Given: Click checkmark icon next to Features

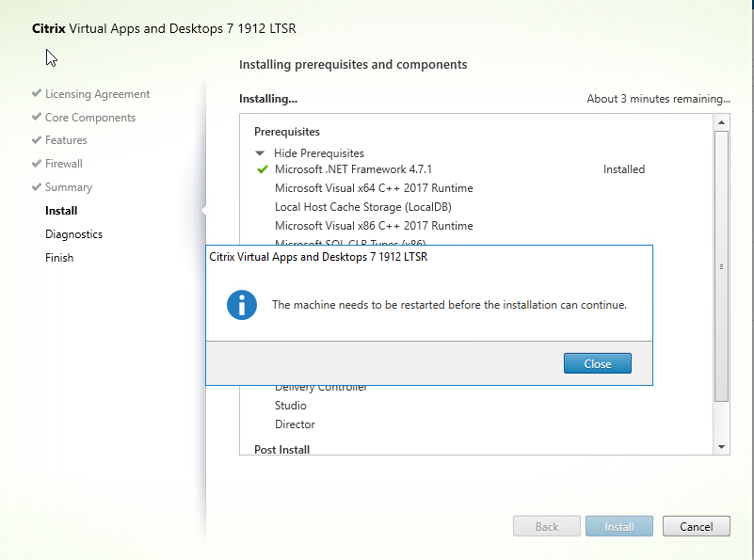Looking at the screenshot, I should (x=37, y=140).
